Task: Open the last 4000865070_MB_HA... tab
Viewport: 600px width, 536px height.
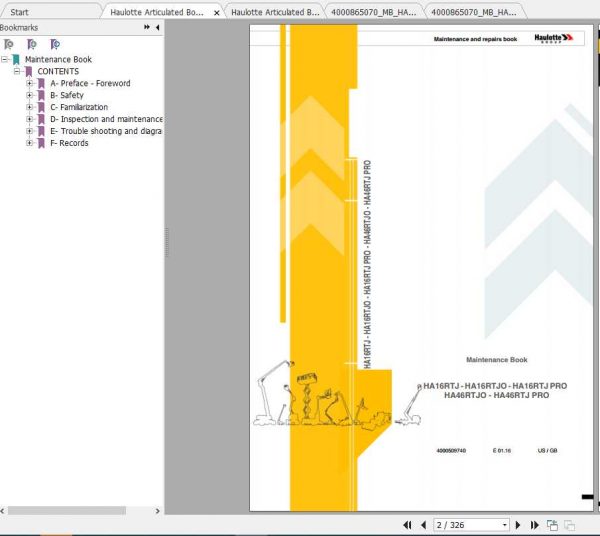Action: point(474,12)
